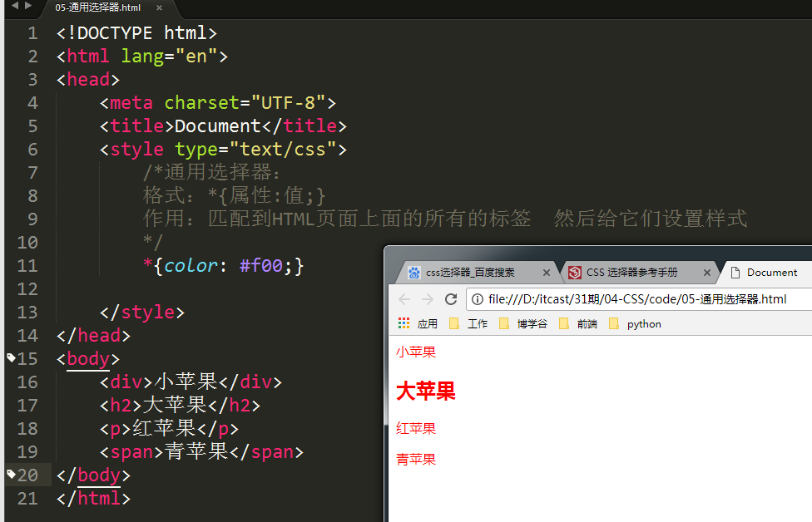812x522 pixels.
Task: Open the 应用 apps grid icon
Action: 404,323
